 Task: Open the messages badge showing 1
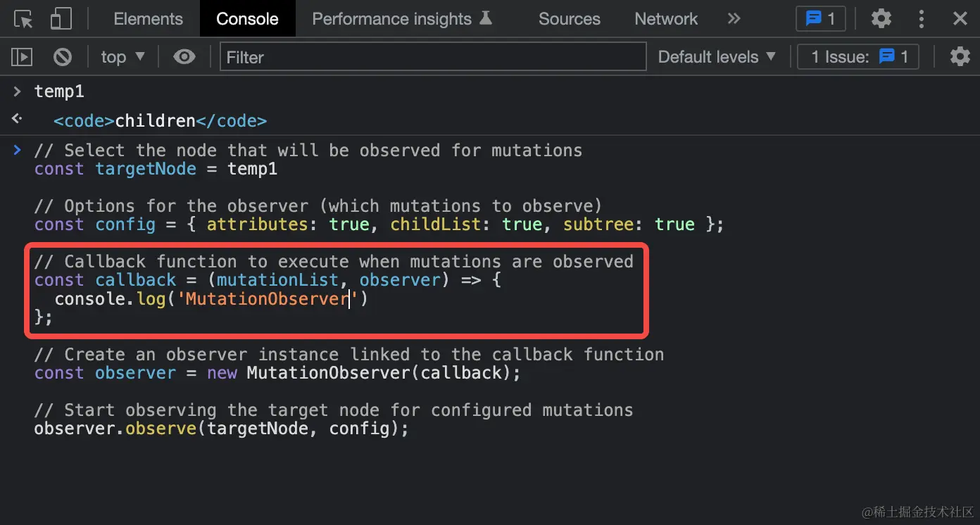pyautogui.click(x=820, y=19)
